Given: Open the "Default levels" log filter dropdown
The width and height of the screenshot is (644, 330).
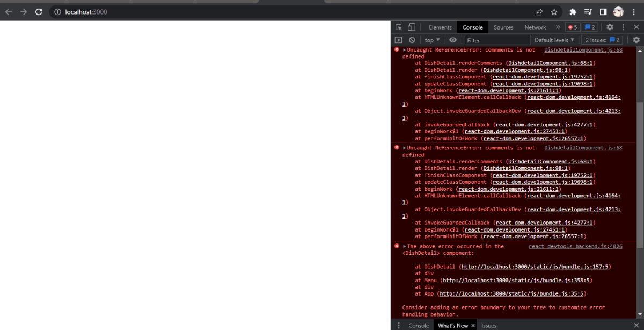Looking at the screenshot, I should [554, 39].
